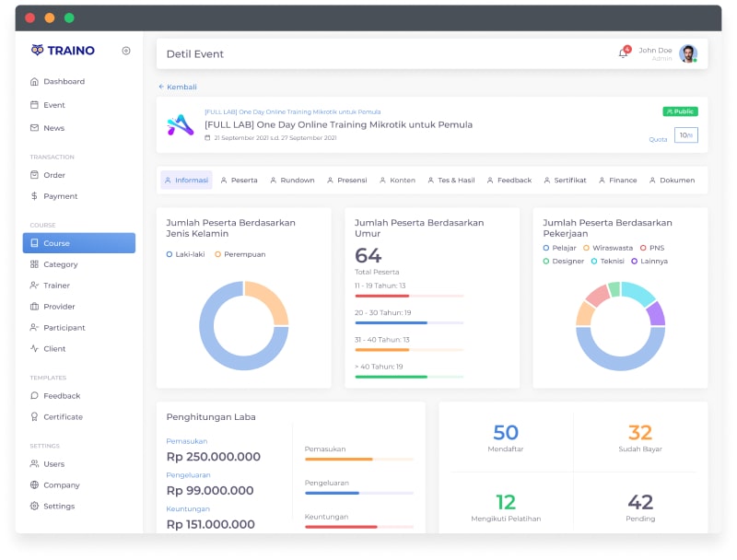
Task: Click the event logo thumbnail
Action: click(x=180, y=124)
